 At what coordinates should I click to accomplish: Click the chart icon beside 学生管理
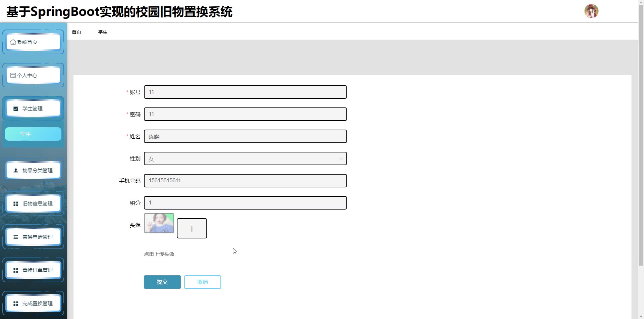(x=16, y=109)
